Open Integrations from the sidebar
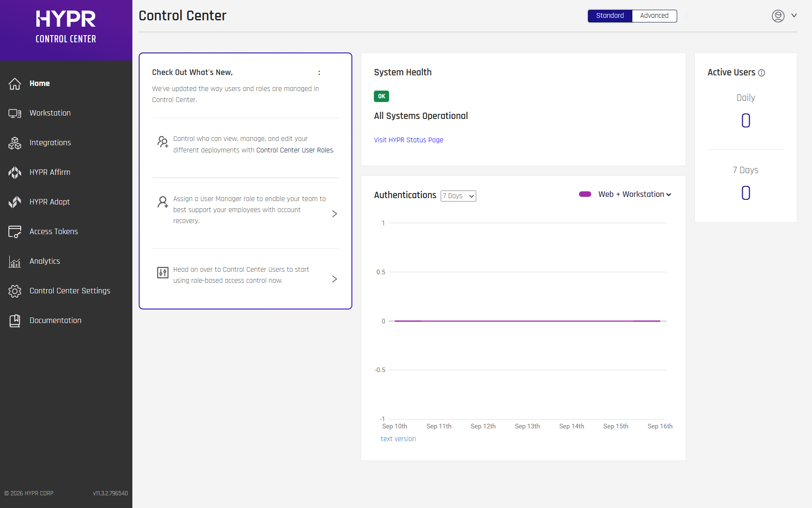 click(50, 143)
